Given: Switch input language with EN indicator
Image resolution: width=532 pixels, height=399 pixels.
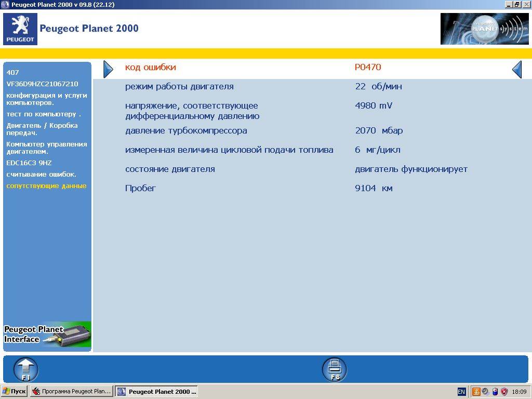Looking at the screenshot, I should [461, 392].
